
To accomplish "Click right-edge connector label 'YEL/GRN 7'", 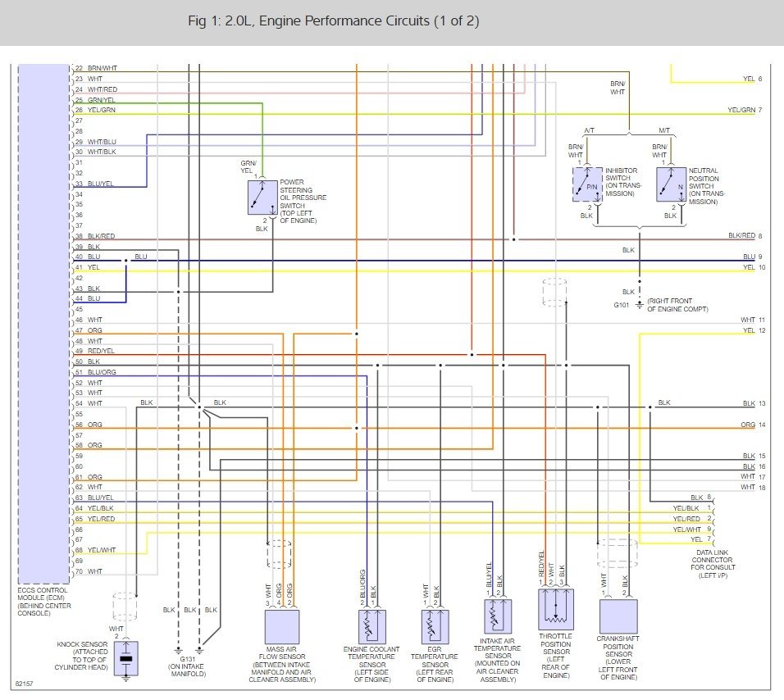I will point(745,110).
